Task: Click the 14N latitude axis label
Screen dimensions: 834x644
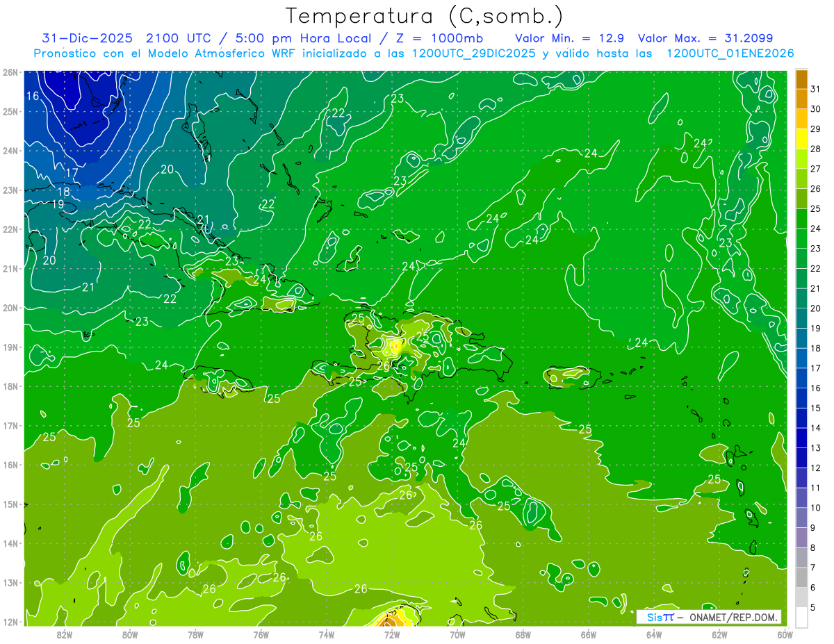Action: pos(10,543)
